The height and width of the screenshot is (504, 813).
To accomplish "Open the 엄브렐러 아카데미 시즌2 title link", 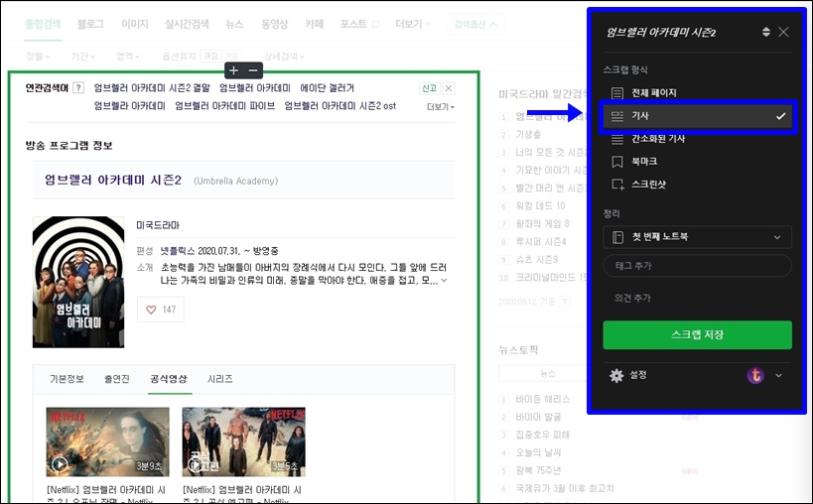I will coord(113,180).
